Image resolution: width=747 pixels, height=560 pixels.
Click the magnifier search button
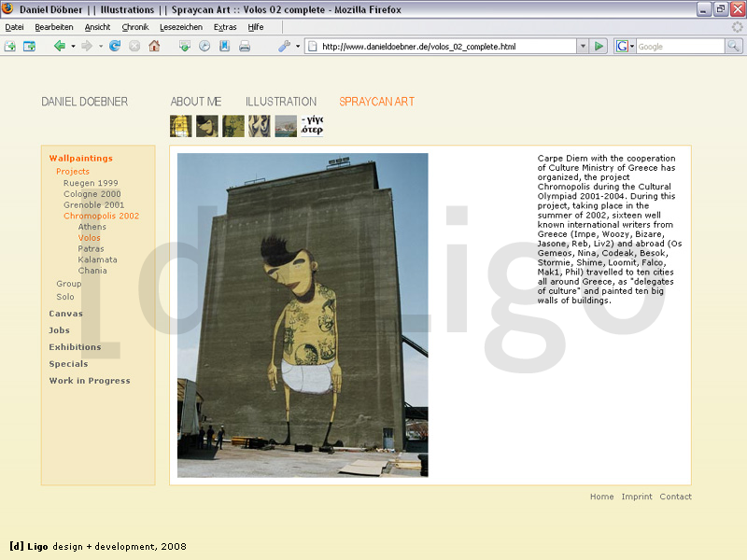click(x=733, y=46)
